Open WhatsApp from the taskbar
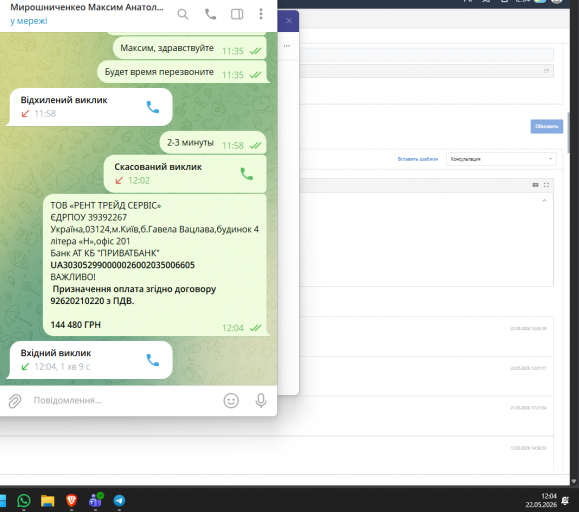Viewport: 579px width, 512px height. [x=24, y=501]
